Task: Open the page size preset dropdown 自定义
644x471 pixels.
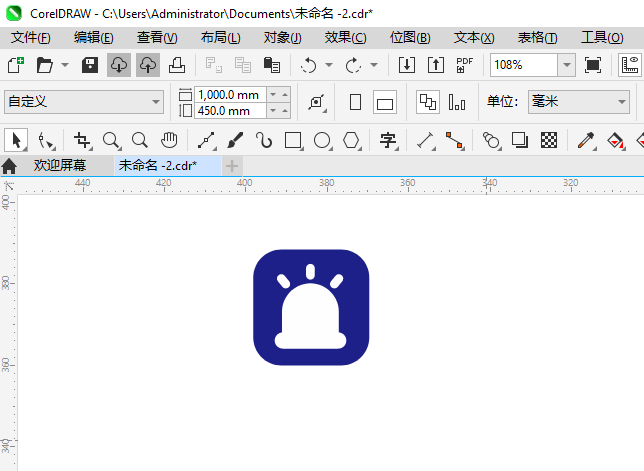Action: tap(84, 102)
